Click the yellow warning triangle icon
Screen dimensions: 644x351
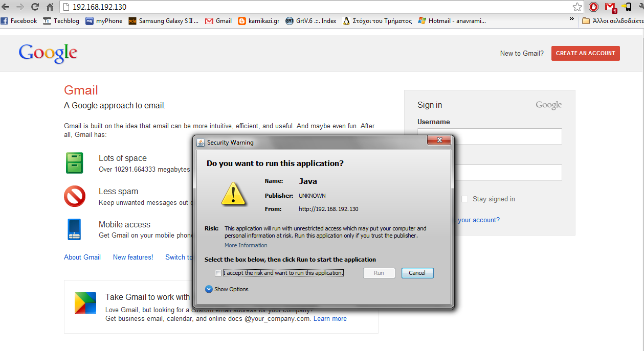(x=233, y=194)
